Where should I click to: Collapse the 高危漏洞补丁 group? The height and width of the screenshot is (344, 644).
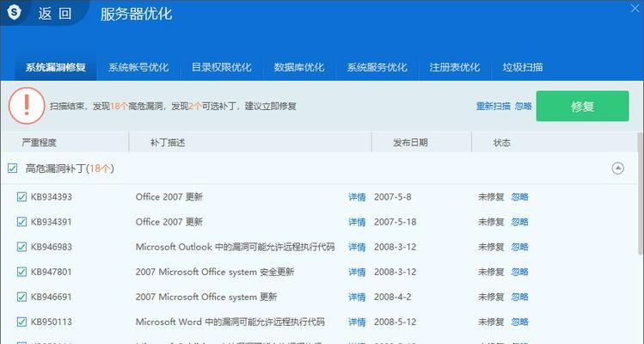click(617, 168)
